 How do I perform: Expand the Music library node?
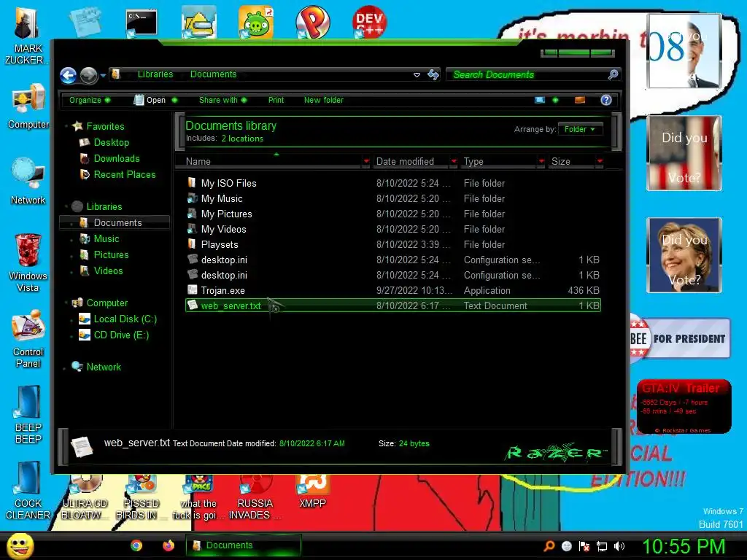pyautogui.click(x=71, y=239)
